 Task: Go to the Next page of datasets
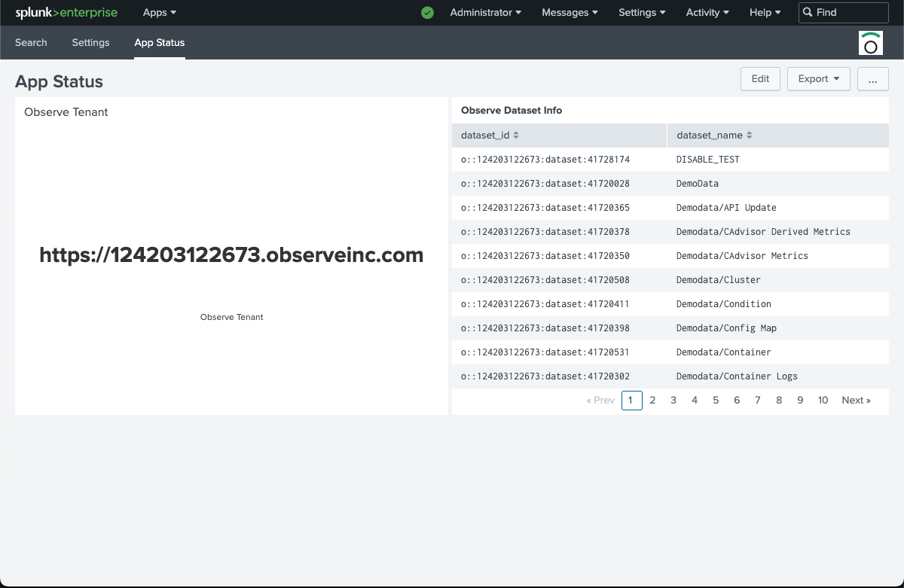pyautogui.click(x=856, y=401)
